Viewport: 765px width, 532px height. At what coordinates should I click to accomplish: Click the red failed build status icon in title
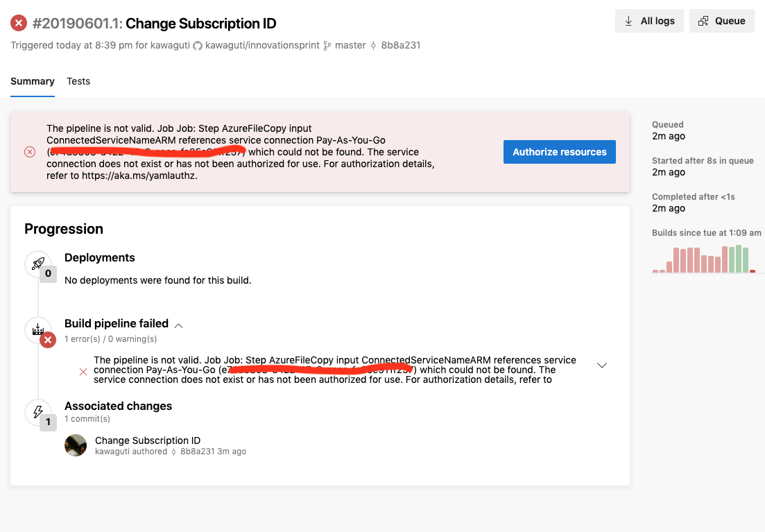(x=19, y=23)
